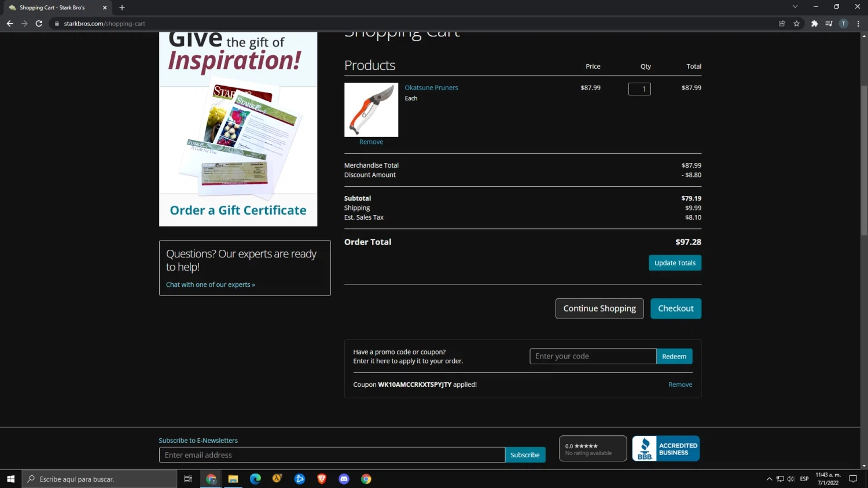The height and width of the screenshot is (488, 868).
Task: Open Brave browser from the taskbar
Action: tap(322, 479)
